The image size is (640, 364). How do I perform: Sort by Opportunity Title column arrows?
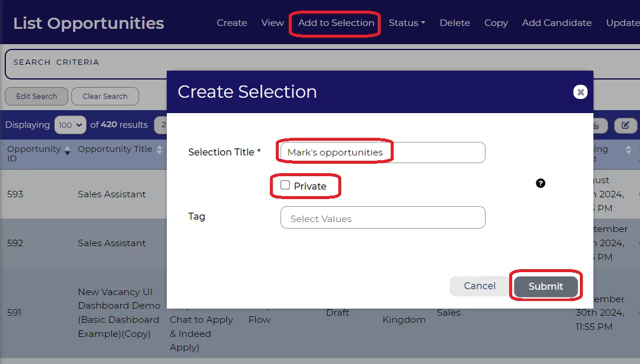tap(159, 150)
